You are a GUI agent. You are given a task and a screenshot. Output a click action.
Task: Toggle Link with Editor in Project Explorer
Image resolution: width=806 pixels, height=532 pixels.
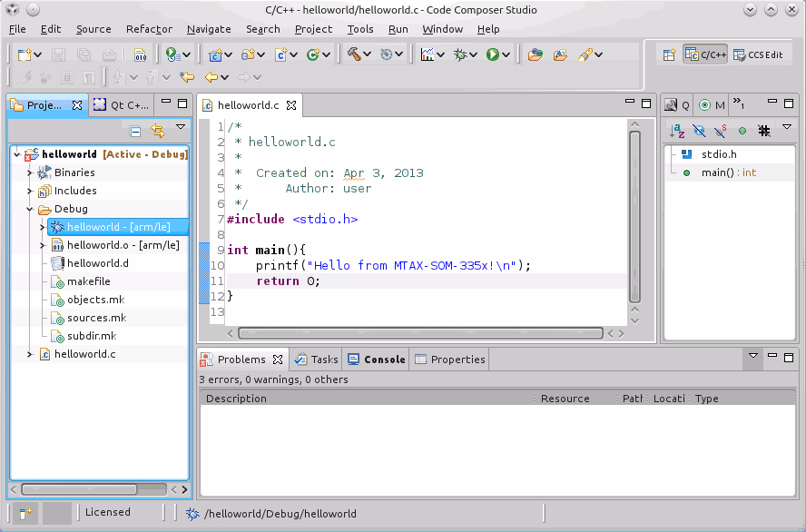(x=157, y=131)
